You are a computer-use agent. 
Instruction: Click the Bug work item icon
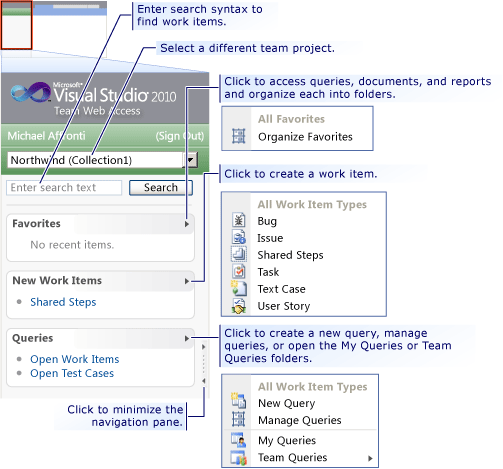pos(239,220)
